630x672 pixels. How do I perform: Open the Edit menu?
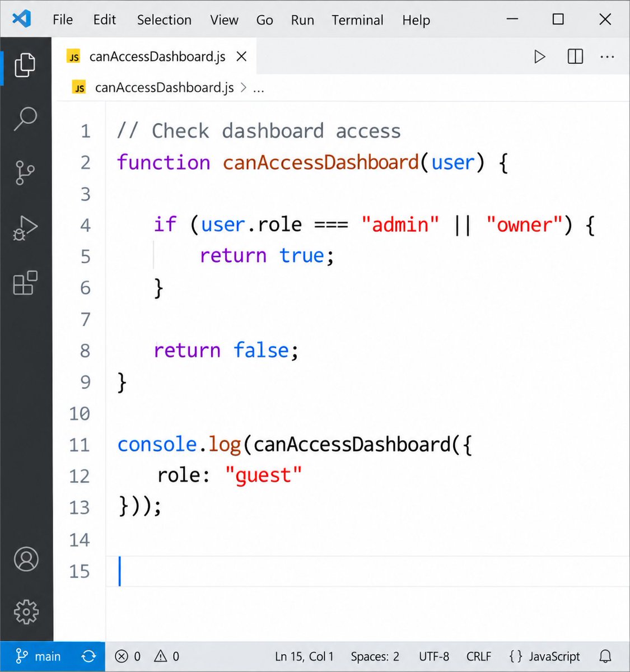(x=105, y=20)
